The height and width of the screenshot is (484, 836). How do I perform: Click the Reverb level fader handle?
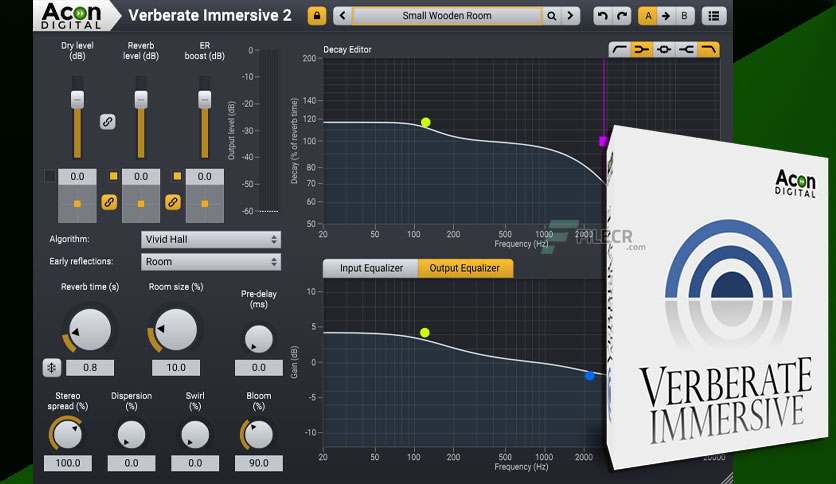(141, 100)
